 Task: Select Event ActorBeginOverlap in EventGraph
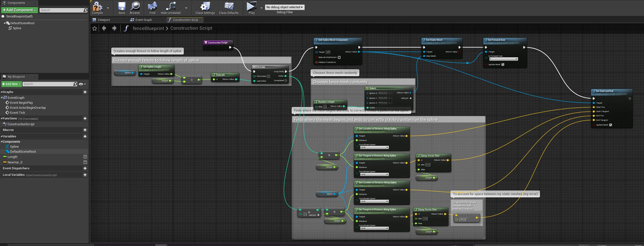pyautogui.click(x=26, y=108)
